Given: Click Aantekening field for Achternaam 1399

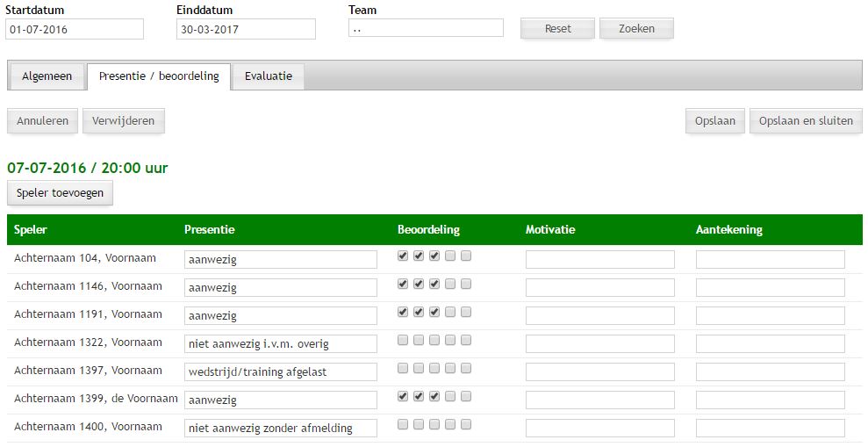Looking at the screenshot, I should (771, 400).
